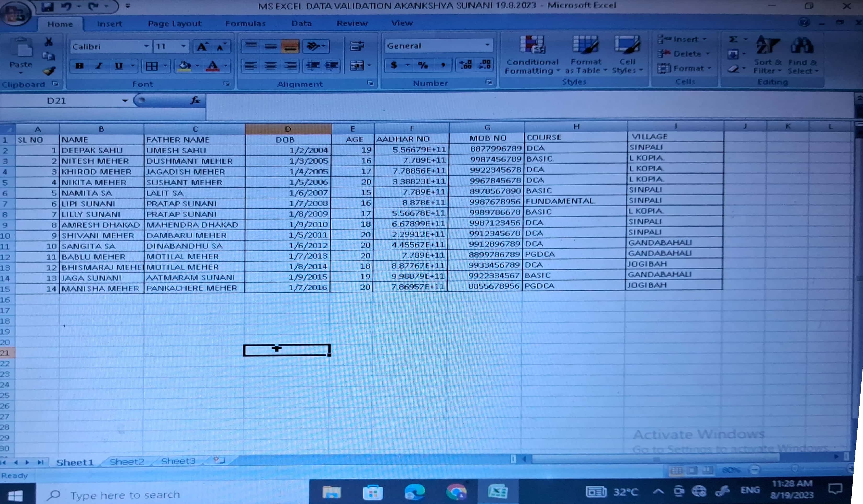Image resolution: width=863 pixels, height=504 pixels.
Task: Toggle Italic formatting
Action: click(99, 66)
